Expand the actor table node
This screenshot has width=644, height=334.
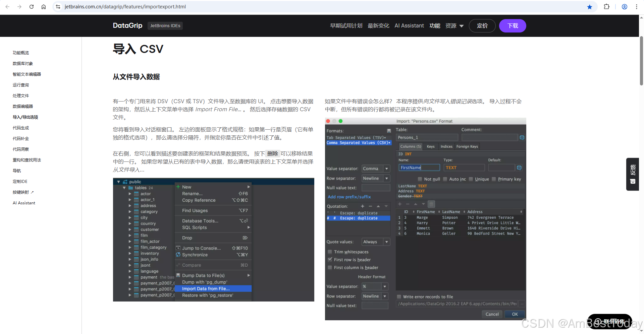(x=130, y=194)
